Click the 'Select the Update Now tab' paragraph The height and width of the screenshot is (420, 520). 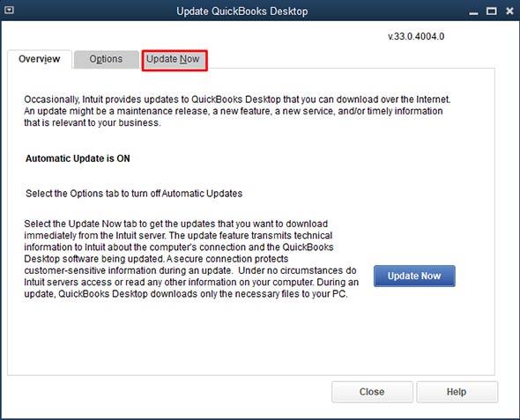191,259
